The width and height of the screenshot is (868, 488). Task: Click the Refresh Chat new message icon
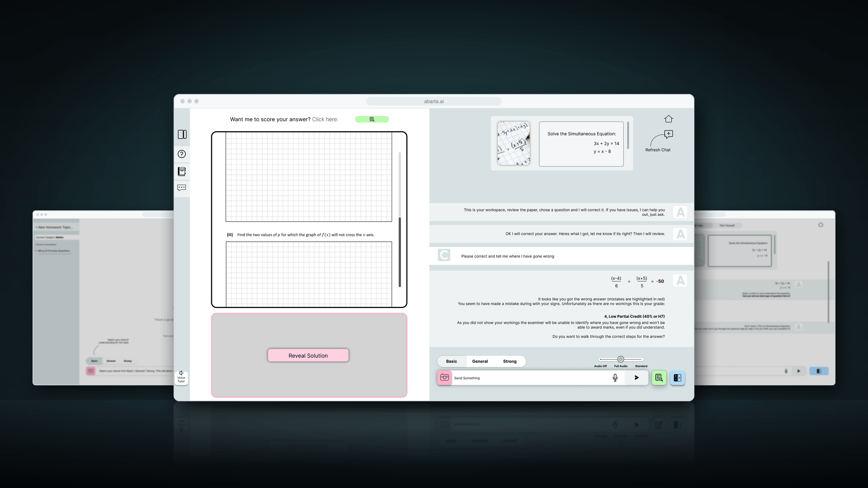pyautogui.click(x=669, y=134)
